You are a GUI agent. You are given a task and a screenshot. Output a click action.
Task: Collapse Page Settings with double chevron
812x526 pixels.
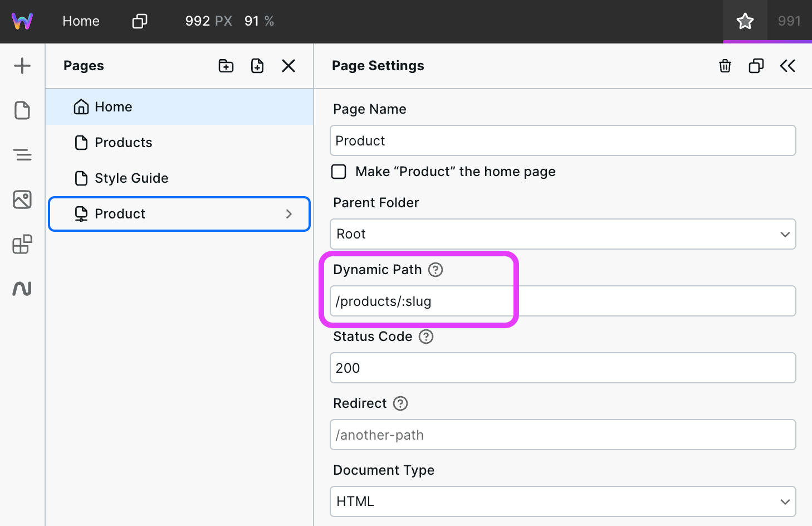pyautogui.click(x=787, y=66)
